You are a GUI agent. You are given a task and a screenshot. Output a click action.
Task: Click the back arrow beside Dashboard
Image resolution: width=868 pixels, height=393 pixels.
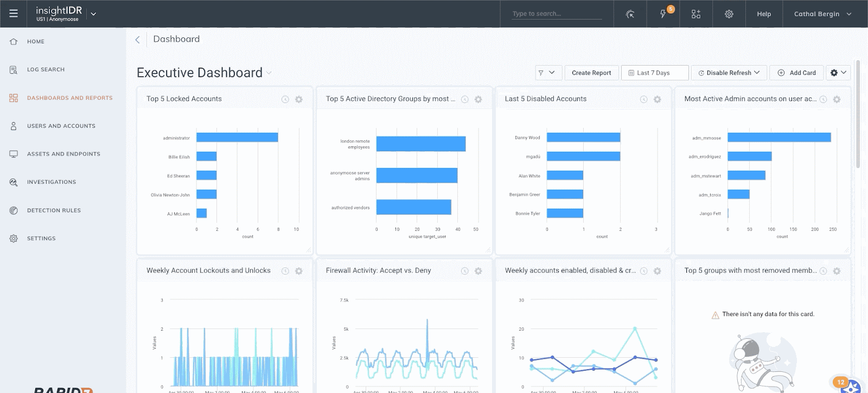click(138, 40)
